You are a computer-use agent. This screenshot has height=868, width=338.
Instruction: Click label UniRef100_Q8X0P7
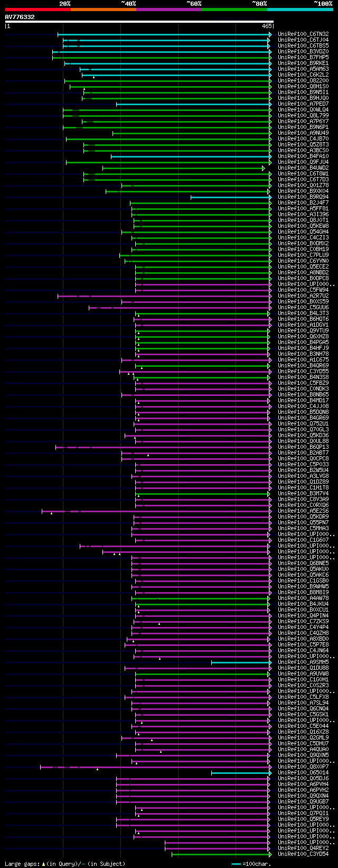click(303, 767)
